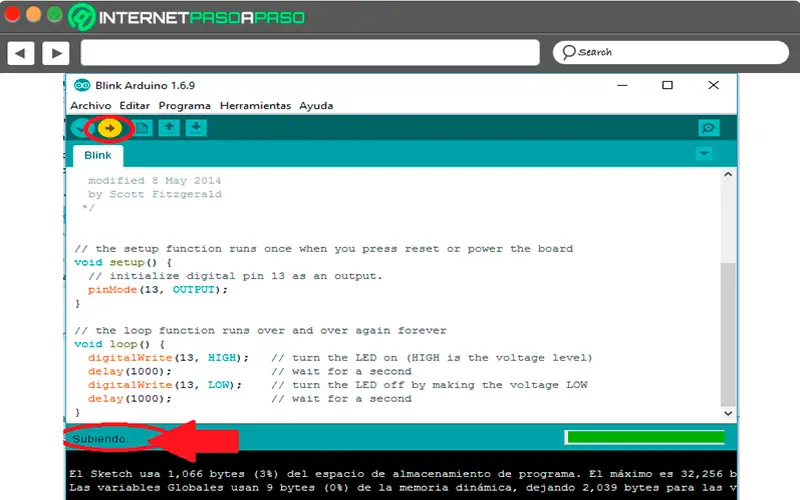Screen dimensions: 800x500
Task: Click the red circle window button
Action: point(12,14)
